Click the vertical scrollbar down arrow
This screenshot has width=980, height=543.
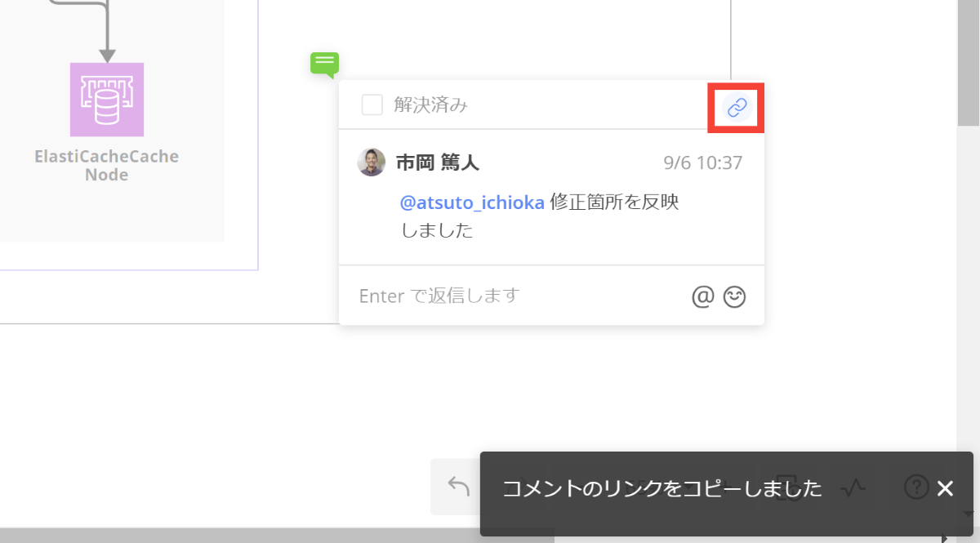point(969,514)
